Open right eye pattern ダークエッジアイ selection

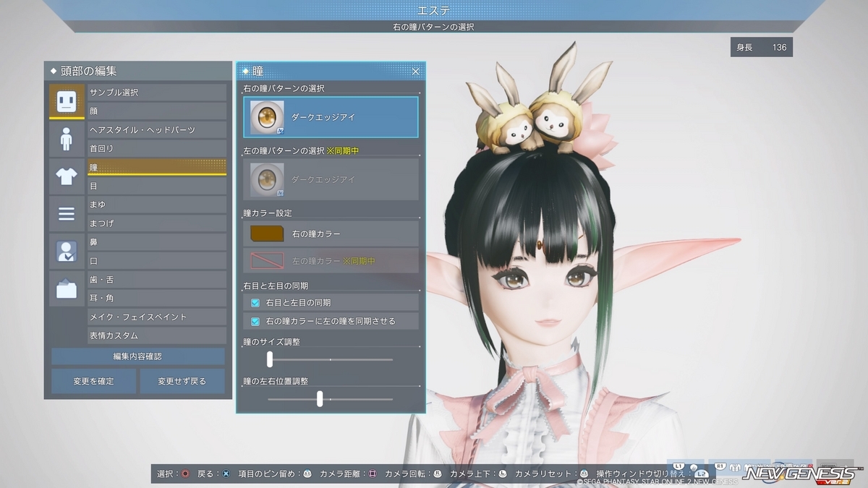click(331, 117)
